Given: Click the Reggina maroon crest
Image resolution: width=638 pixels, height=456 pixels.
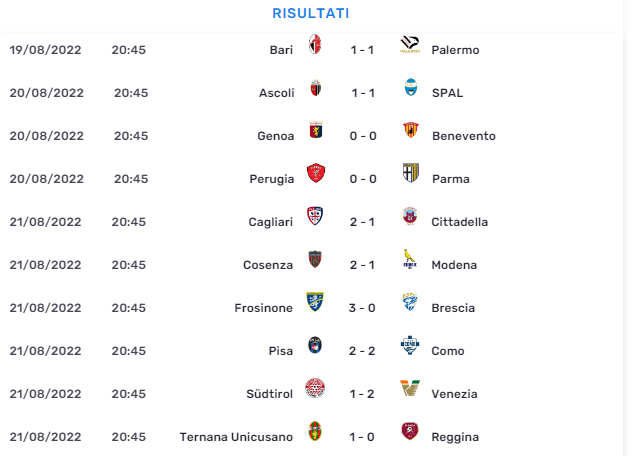Looking at the screenshot, I should [410, 431].
